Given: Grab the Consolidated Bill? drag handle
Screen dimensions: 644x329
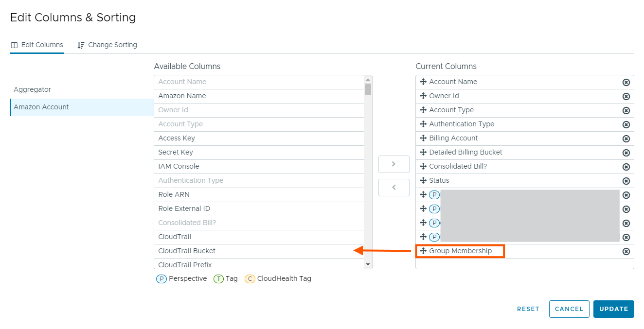Looking at the screenshot, I should click(x=423, y=166).
